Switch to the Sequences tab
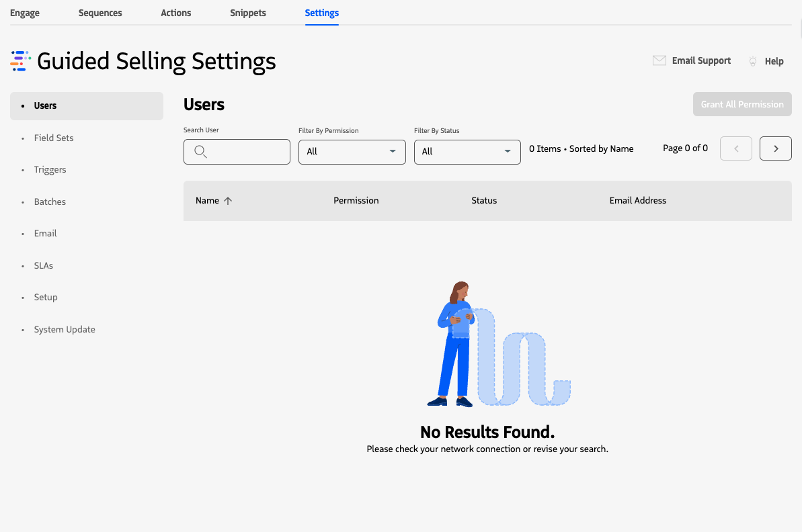The height and width of the screenshot is (532, 802). pos(99,12)
